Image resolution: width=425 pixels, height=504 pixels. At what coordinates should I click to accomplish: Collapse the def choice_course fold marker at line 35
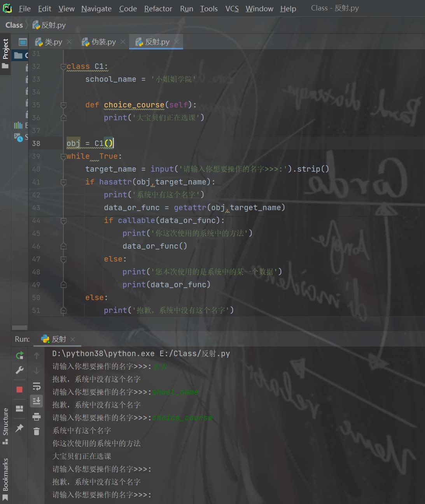point(63,105)
